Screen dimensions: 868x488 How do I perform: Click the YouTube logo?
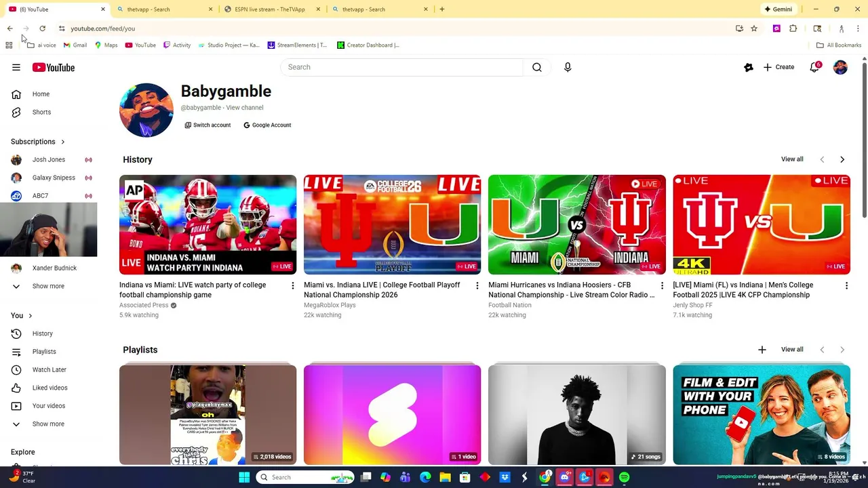(x=53, y=67)
